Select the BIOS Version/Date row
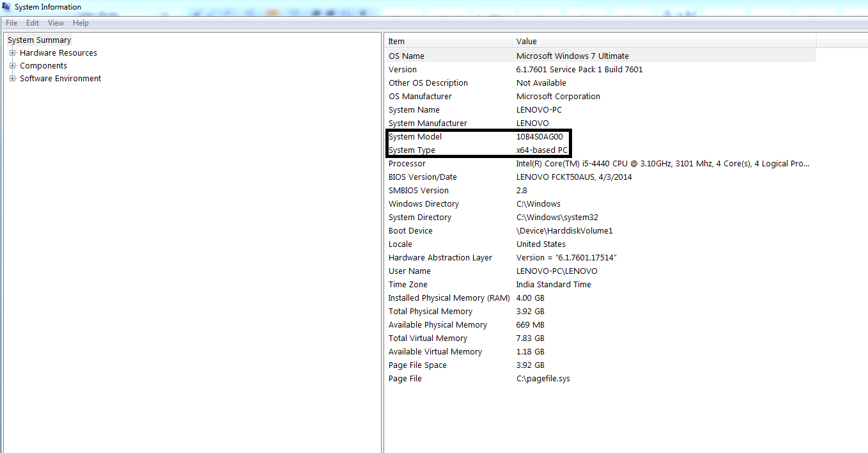This screenshot has height=453, width=868. coord(601,177)
